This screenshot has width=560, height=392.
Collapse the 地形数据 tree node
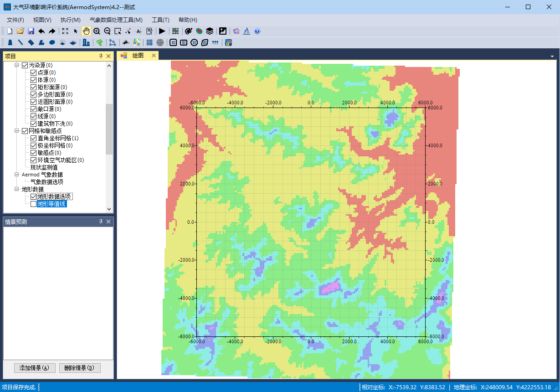point(17,189)
